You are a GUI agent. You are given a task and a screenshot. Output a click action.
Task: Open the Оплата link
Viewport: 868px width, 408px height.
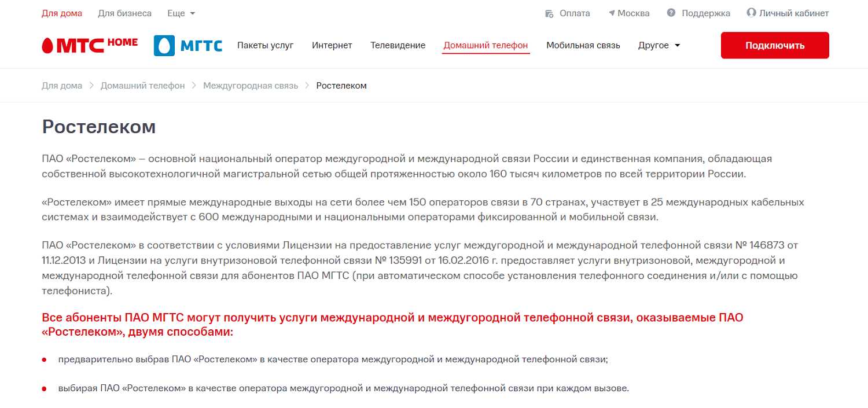tap(575, 13)
